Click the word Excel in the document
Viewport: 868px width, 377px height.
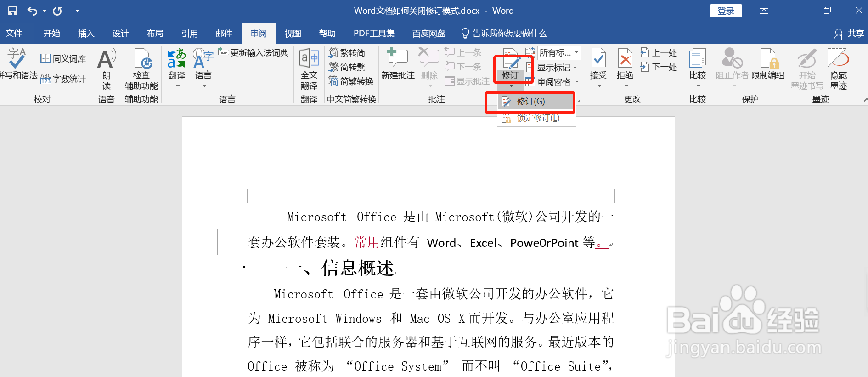click(483, 243)
